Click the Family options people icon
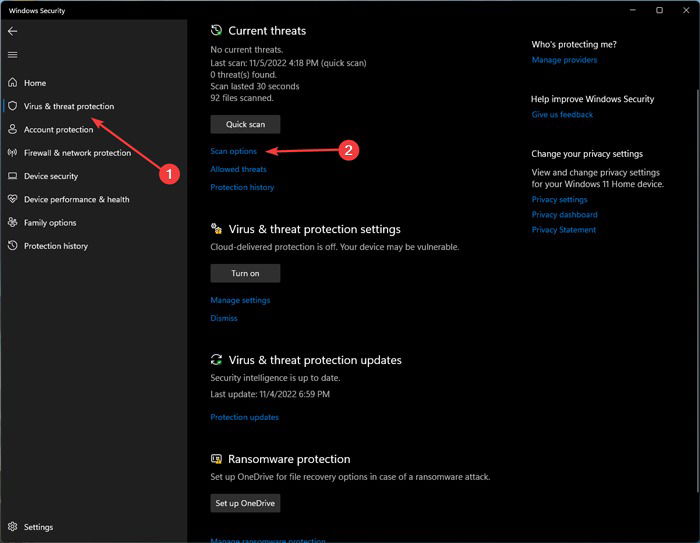Screen dimensions: 700x543 12,222
